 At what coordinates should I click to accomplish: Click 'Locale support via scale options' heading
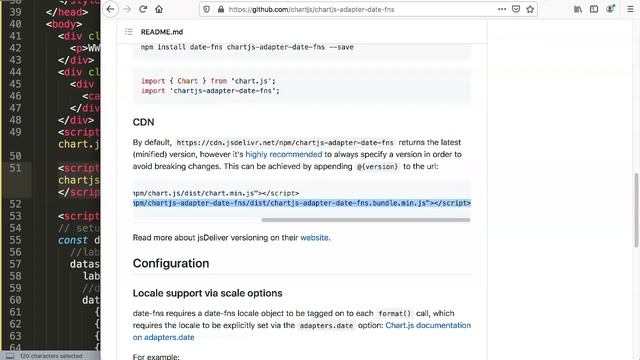207,293
